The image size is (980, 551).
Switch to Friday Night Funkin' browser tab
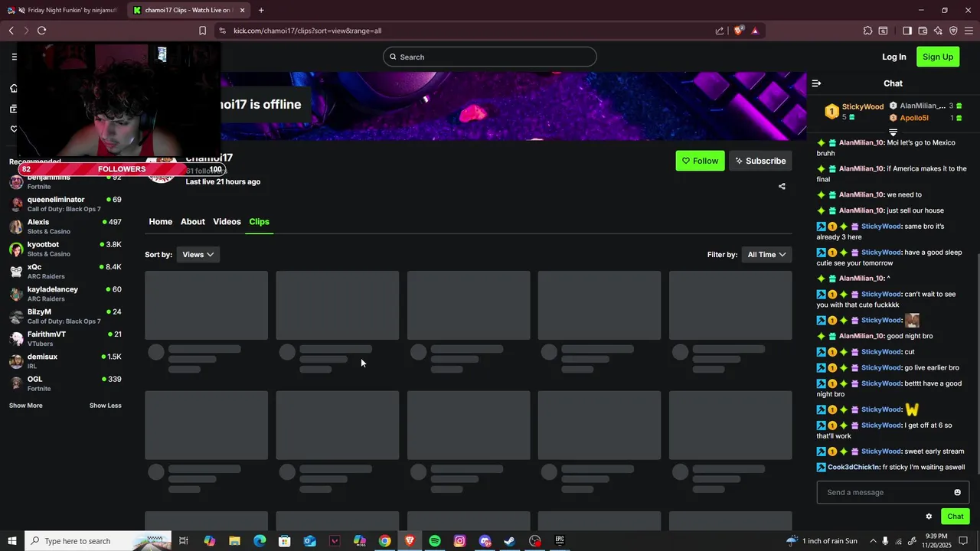point(63,10)
